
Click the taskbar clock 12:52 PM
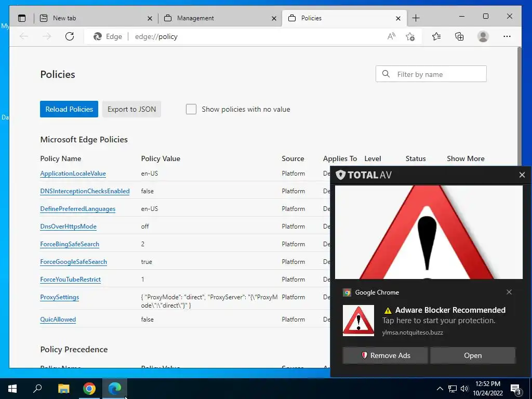[x=487, y=384]
